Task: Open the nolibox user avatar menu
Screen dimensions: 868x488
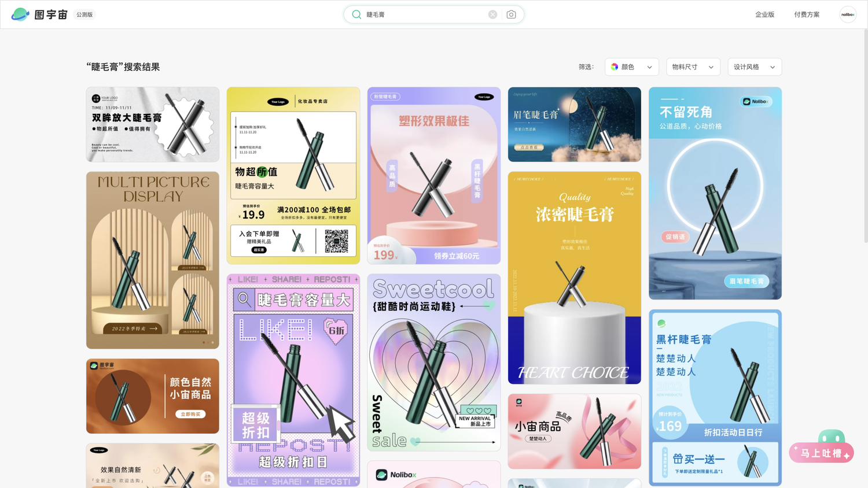Action: tap(848, 14)
